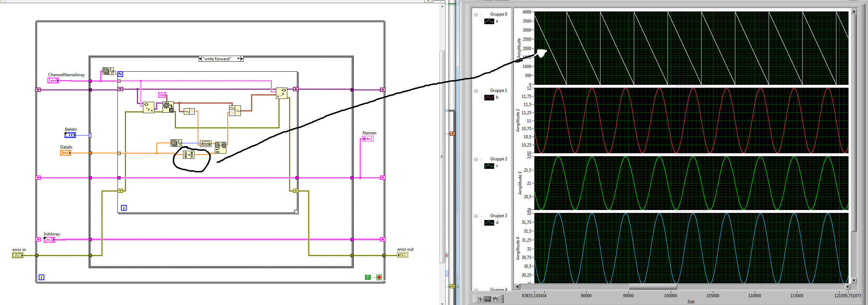Click the plot d legend swatch
This screenshot has width=868, height=305.
[489, 223]
